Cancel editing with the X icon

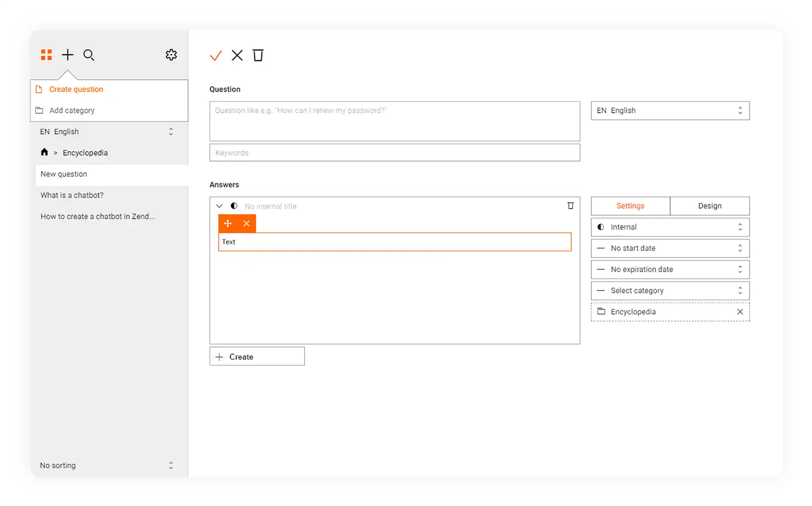coord(237,56)
